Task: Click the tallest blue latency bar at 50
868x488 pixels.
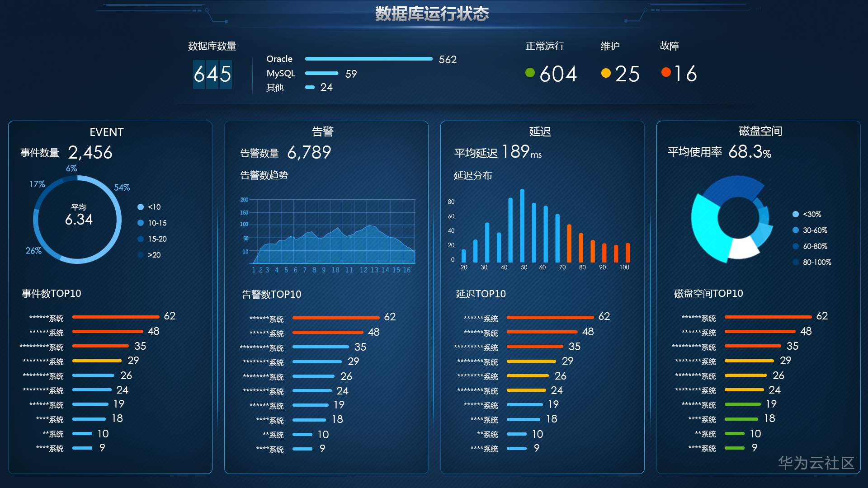Action: [x=522, y=226]
